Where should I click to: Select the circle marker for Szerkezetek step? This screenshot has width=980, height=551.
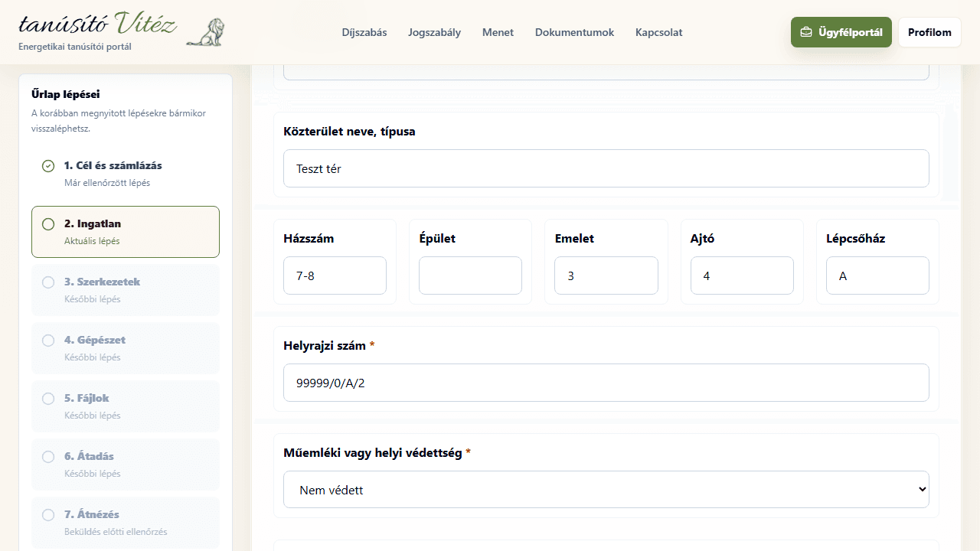click(x=48, y=282)
